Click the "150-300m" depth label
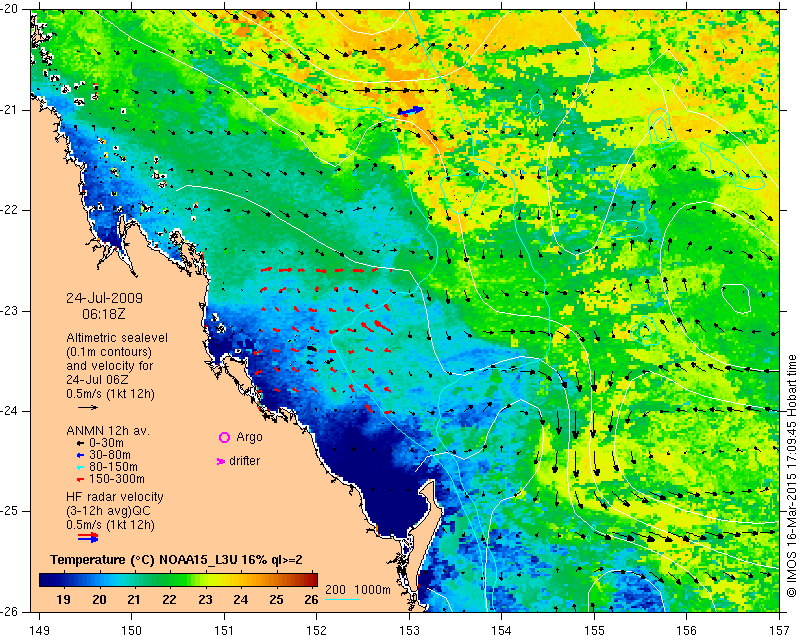800x640 pixels. (117, 479)
